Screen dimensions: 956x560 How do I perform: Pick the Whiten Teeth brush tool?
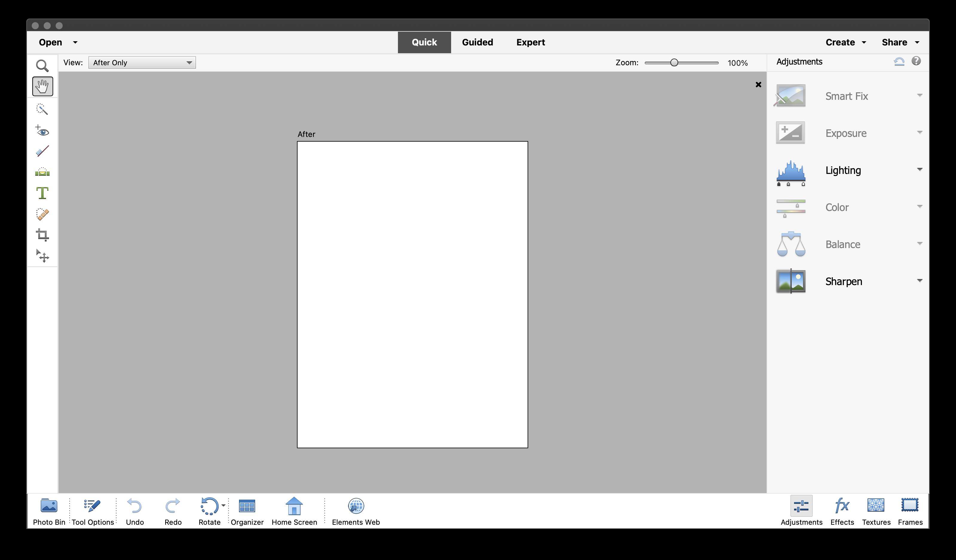pyautogui.click(x=42, y=152)
